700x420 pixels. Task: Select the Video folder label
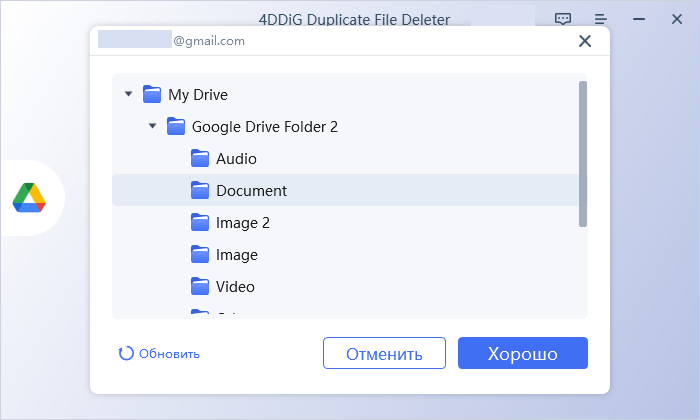[235, 287]
